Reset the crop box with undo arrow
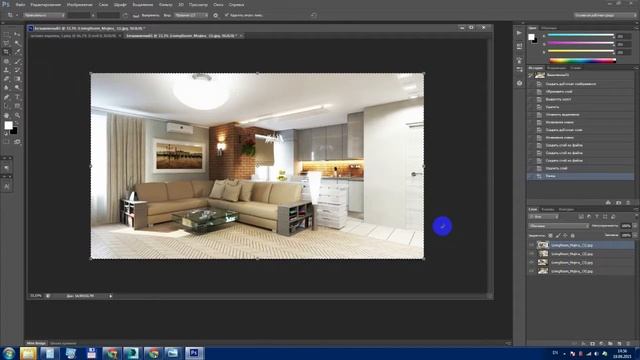This screenshot has height=360, width=640. click(313, 15)
